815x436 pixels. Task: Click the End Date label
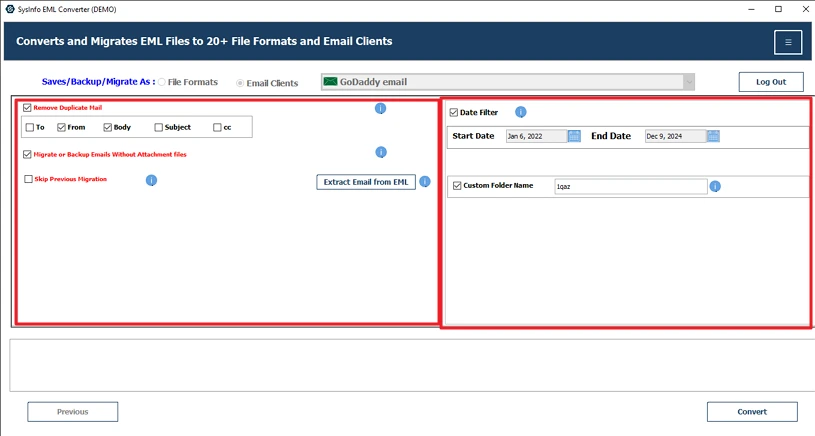click(611, 136)
